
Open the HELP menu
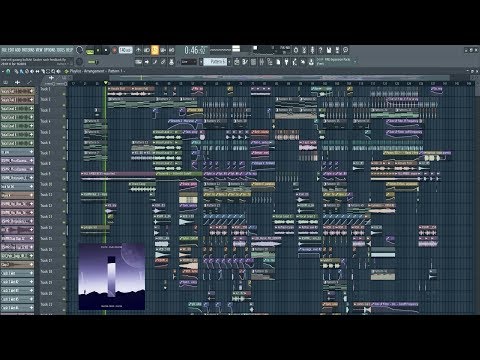coord(69,50)
